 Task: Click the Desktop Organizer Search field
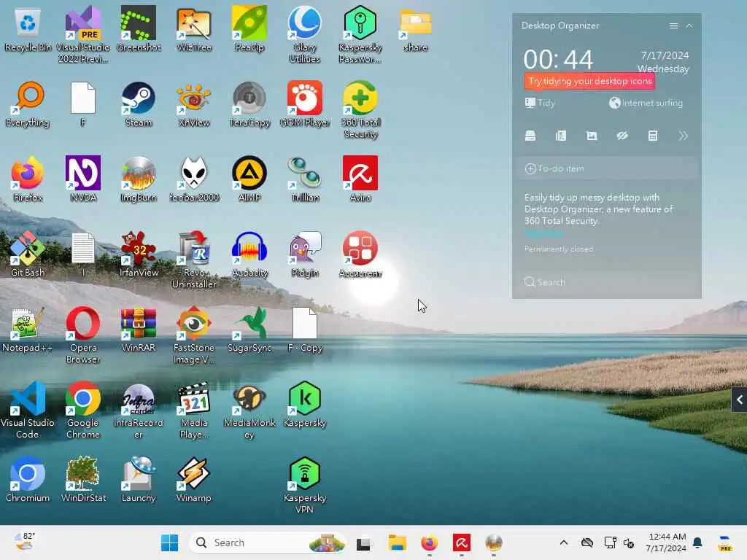coord(606,282)
